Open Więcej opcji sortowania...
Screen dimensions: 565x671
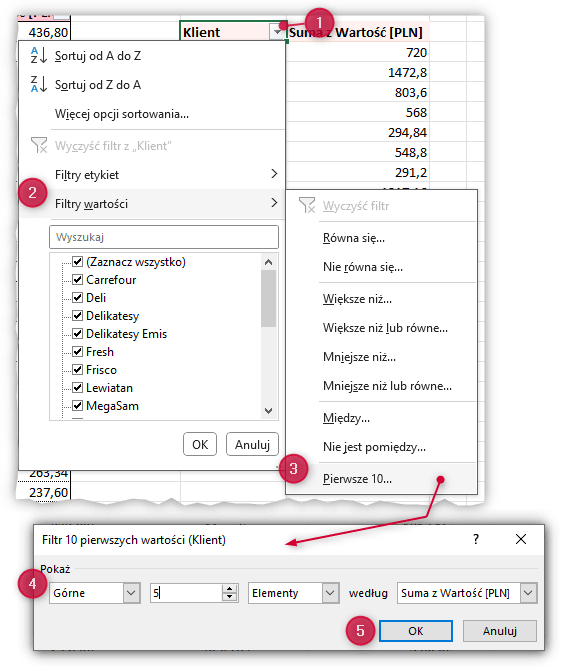click(x=122, y=114)
